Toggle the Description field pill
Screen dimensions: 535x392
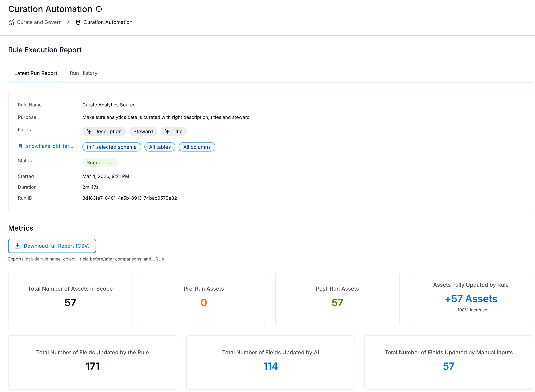coord(104,131)
